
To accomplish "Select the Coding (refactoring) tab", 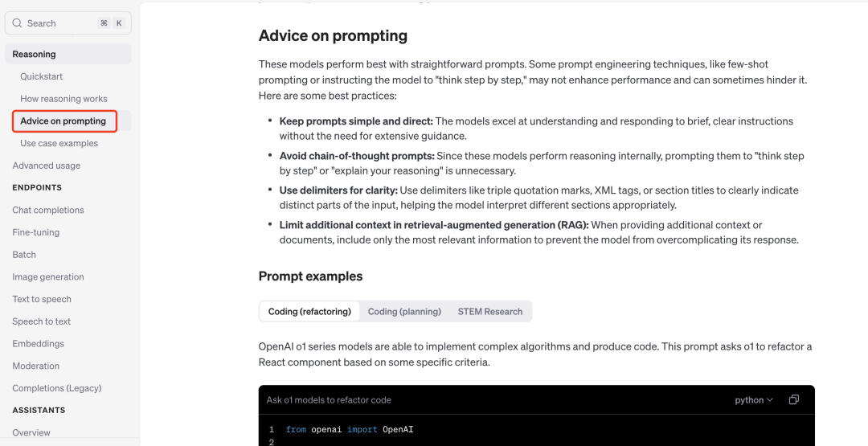I will click(x=309, y=312).
